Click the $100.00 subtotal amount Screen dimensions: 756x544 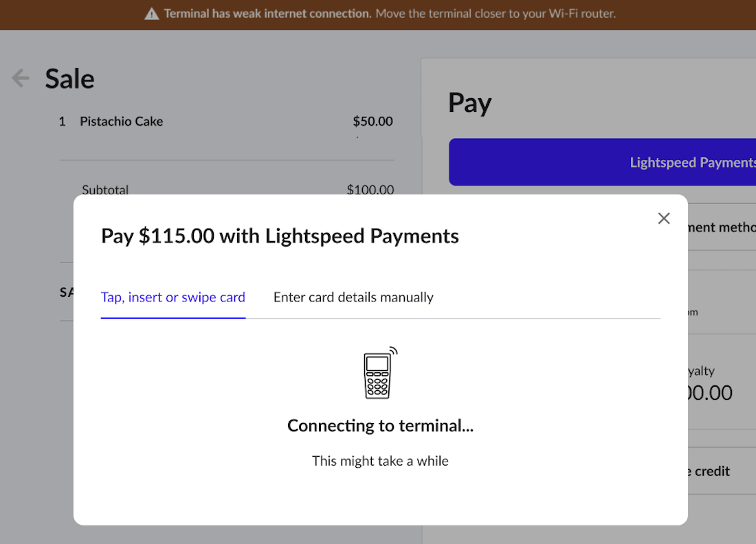pyautogui.click(x=370, y=190)
